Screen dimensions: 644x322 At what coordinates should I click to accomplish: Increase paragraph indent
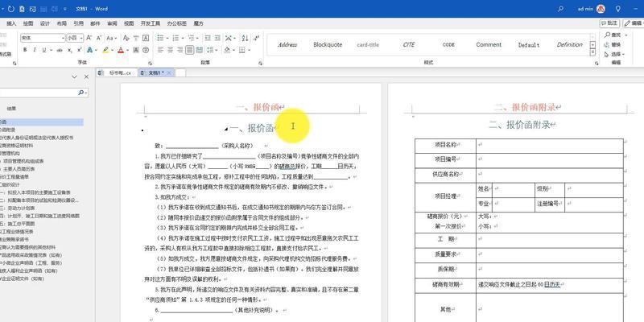pyautogui.click(x=217, y=38)
